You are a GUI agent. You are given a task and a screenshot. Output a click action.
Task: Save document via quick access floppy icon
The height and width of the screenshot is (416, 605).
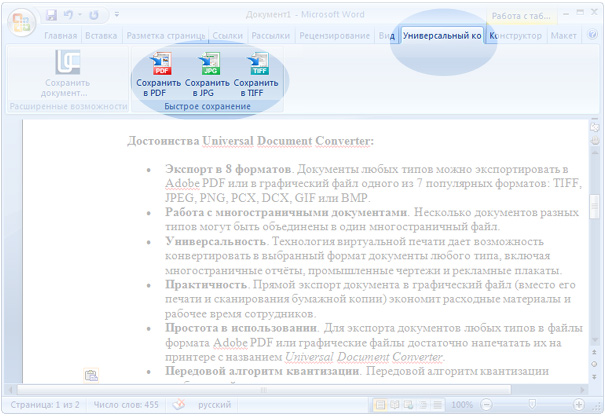pyautogui.click(x=51, y=15)
